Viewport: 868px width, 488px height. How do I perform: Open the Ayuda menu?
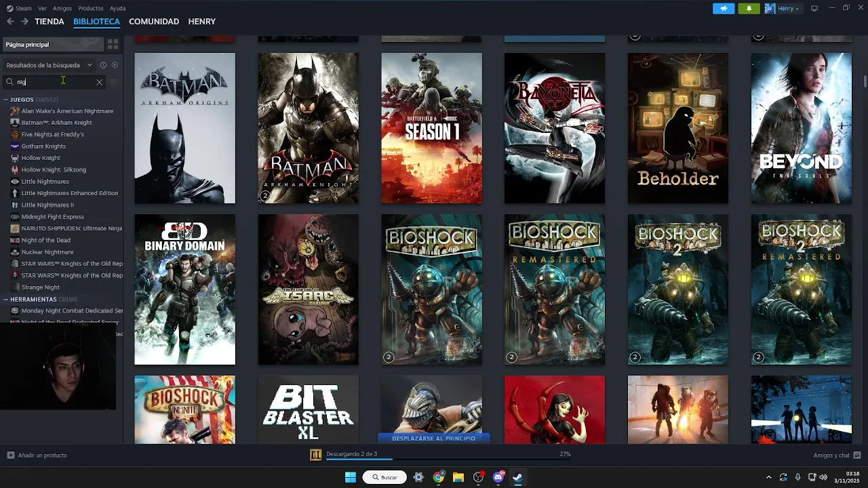(x=117, y=8)
